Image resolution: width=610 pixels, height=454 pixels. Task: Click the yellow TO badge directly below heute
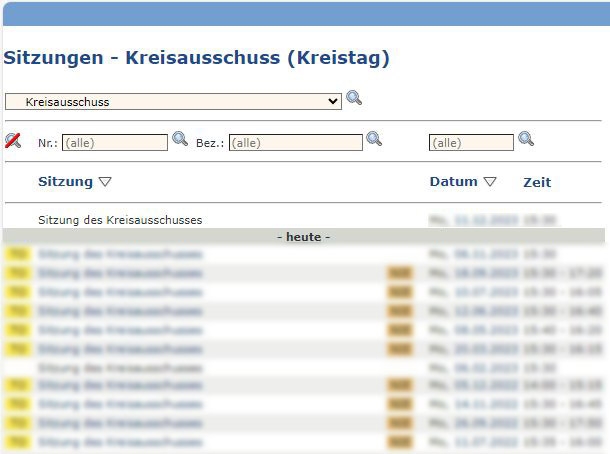pos(17,254)
